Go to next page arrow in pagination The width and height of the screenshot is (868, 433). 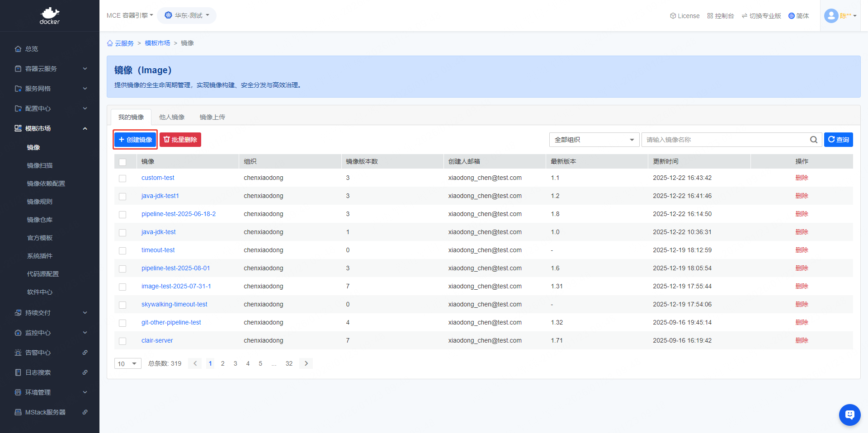click(306, 363)
